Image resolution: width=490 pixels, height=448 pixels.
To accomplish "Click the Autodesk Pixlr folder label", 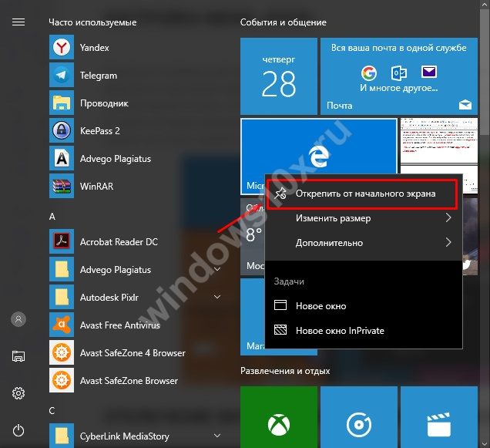I will 109,297.
